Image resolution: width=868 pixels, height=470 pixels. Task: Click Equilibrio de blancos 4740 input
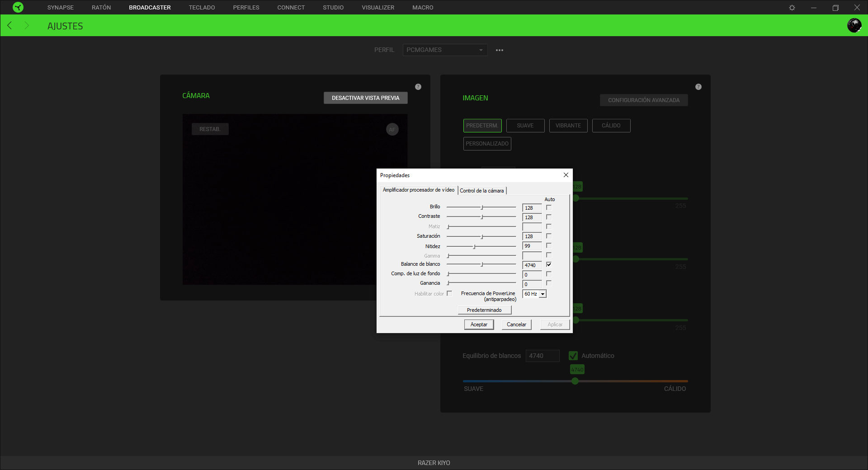pyautogui.click(x=542, y=356)
